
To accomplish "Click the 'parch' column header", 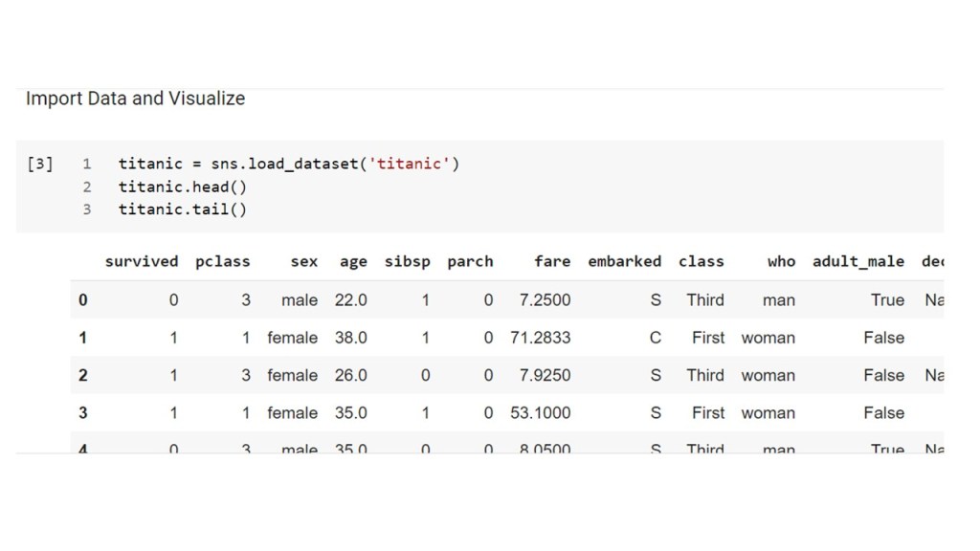I will click(x=470, y=261).
